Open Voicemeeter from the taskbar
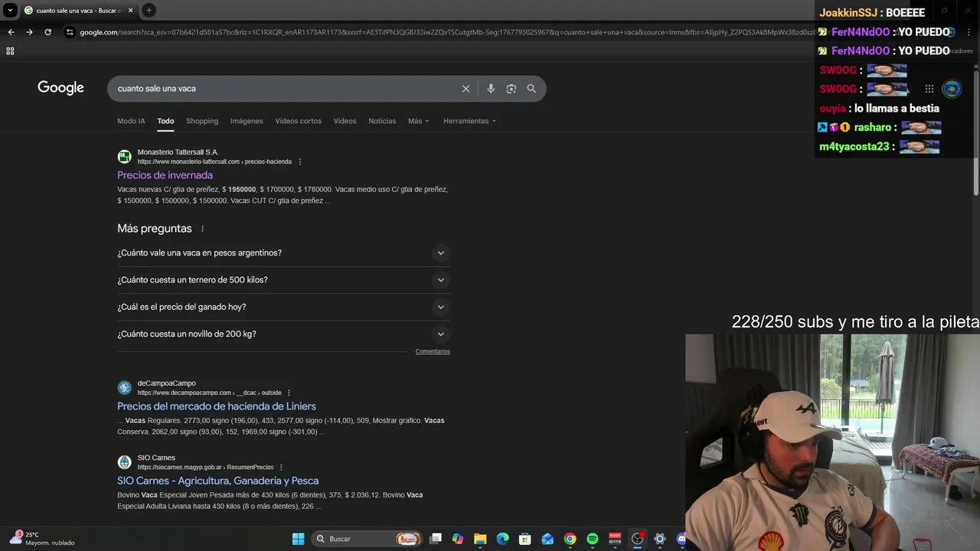980x551 pixels. click(x=615, y=539)
